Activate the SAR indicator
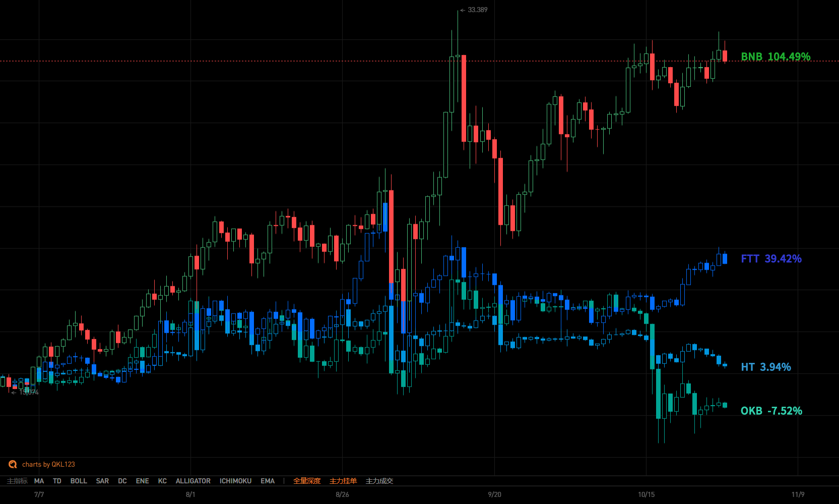Viewport: 839px width, 504px height. (x=102, y=481)
